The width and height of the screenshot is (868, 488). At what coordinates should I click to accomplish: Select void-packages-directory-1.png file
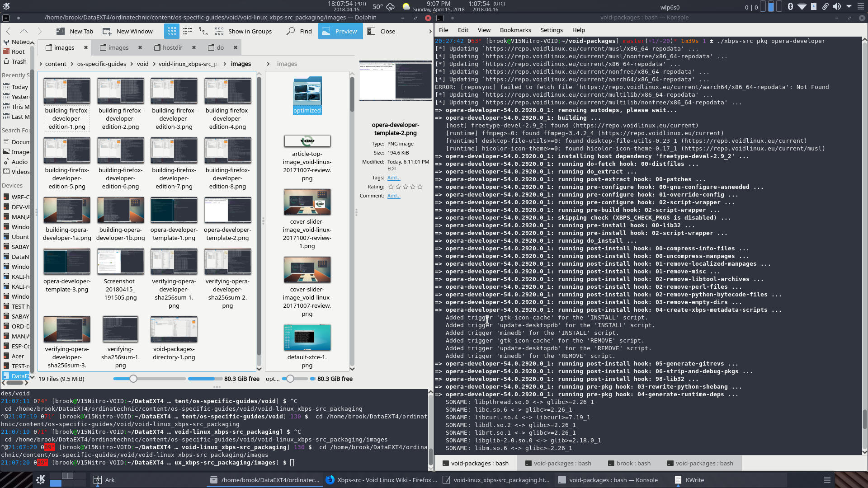(x=174, y=338)
